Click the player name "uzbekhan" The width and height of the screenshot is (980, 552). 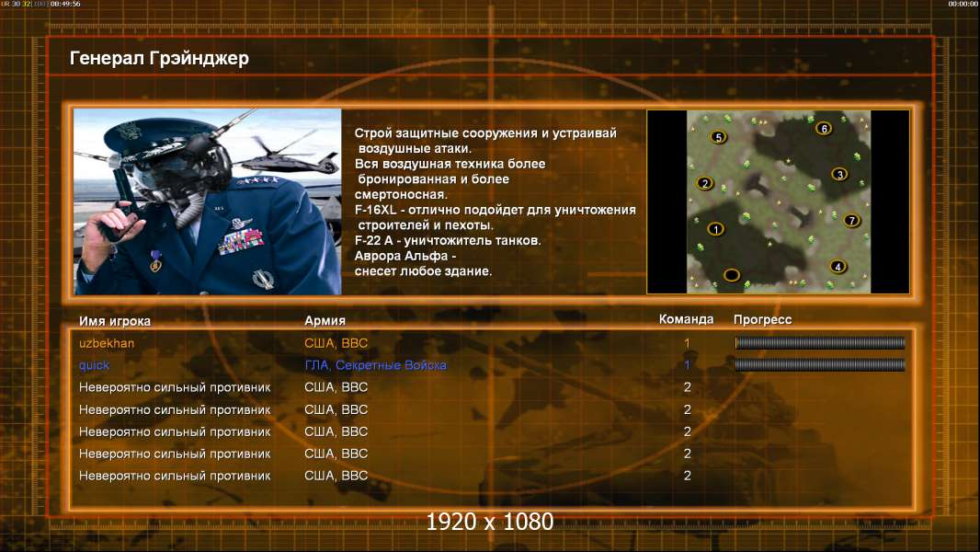107,343
